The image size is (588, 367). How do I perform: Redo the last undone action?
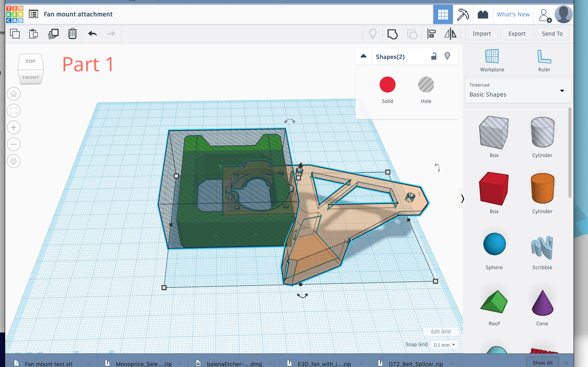(x=111, y=34)
